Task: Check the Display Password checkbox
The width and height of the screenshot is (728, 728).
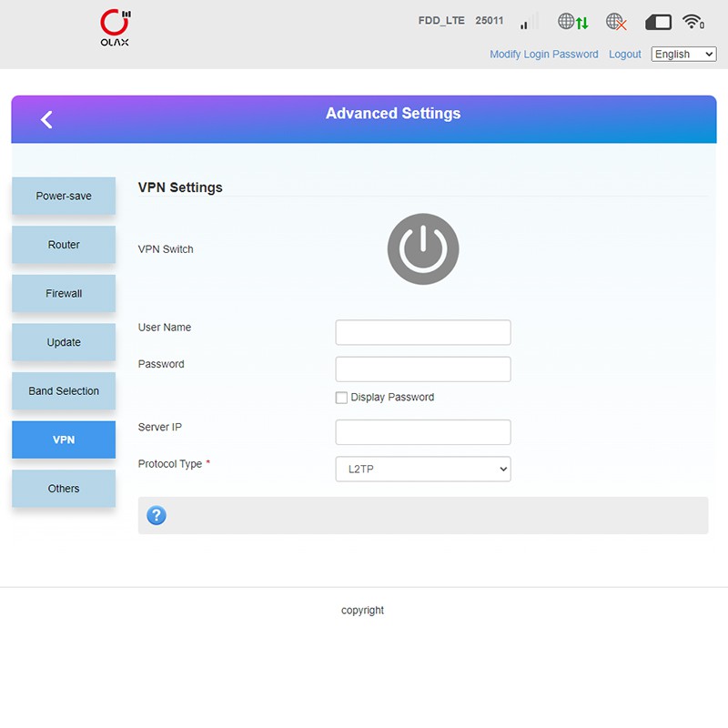Action: click(341, 398)
